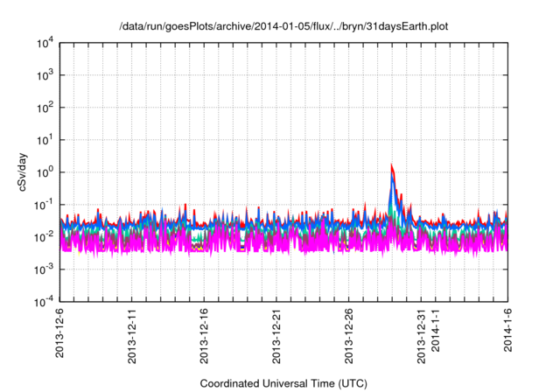The height and width of the screenshot is (392, 560).
Task: Click the tip of the tallest red spike
Action: point(392,164)
